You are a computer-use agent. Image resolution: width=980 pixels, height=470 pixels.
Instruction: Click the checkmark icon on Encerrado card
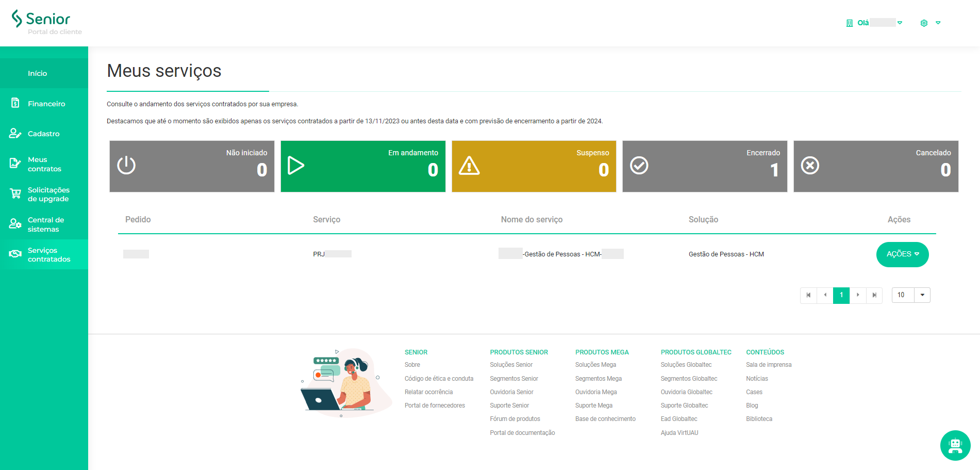coord(639,166)
